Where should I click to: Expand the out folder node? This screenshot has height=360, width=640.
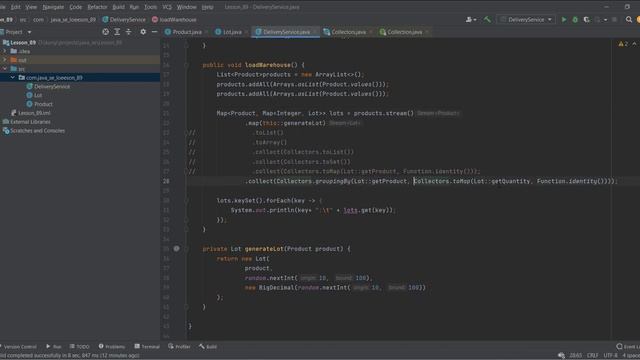(5, 60)
